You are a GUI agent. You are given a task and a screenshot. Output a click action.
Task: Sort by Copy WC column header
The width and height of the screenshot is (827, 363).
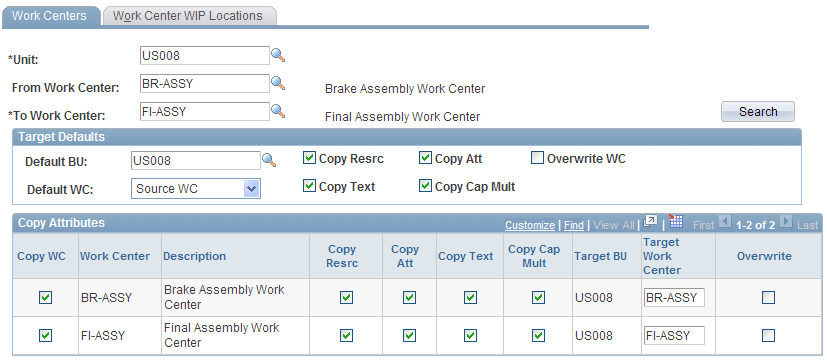(42, 256)
